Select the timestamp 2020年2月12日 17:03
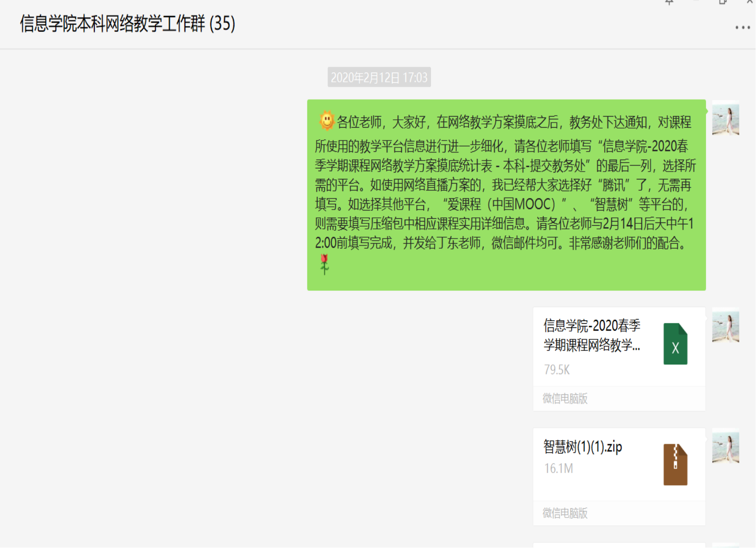756x548 pixels. (379, 78)
